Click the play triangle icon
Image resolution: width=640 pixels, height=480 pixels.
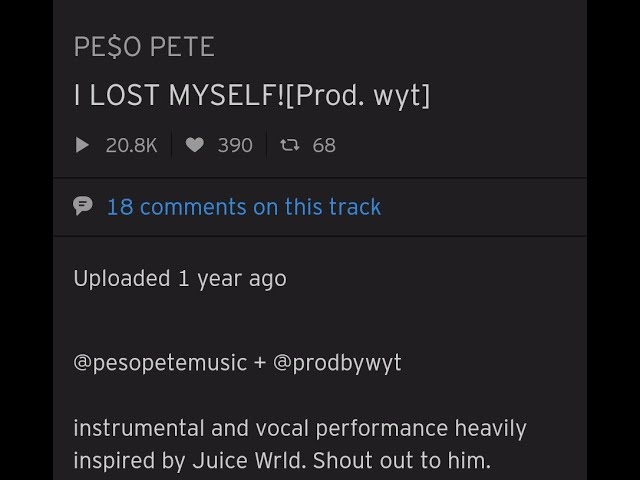tap(83, 145)
